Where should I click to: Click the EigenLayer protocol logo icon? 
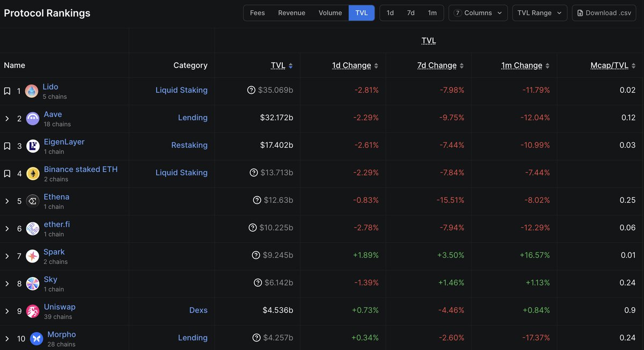tap(33, 146)
